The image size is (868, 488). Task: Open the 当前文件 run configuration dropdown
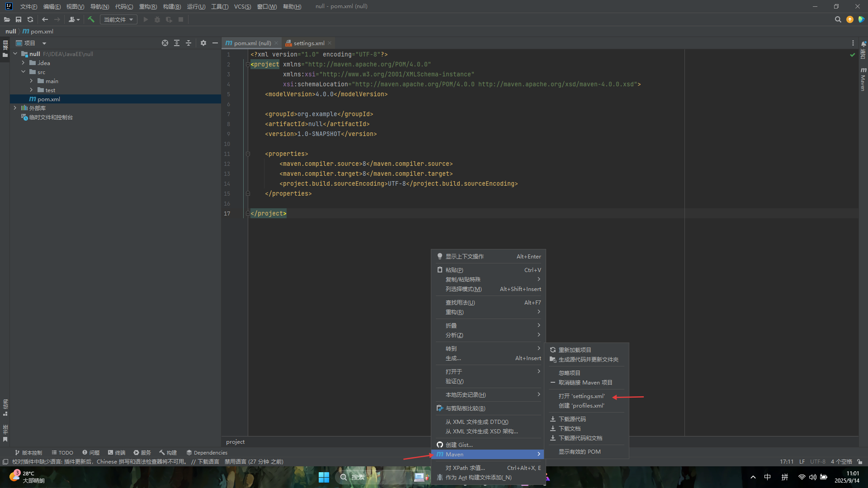click(x=118, y=19)
